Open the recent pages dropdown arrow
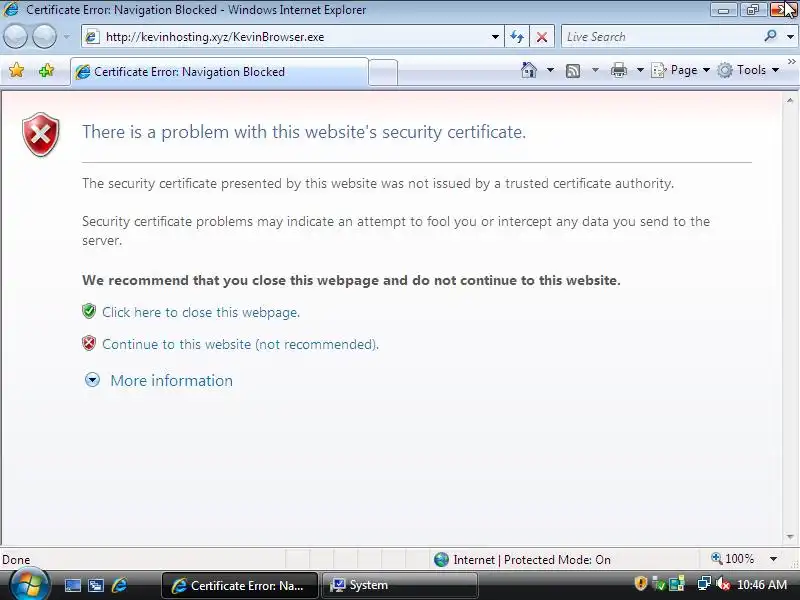The width and height of the screenshot is (800, 600). [x=66, y=37]
